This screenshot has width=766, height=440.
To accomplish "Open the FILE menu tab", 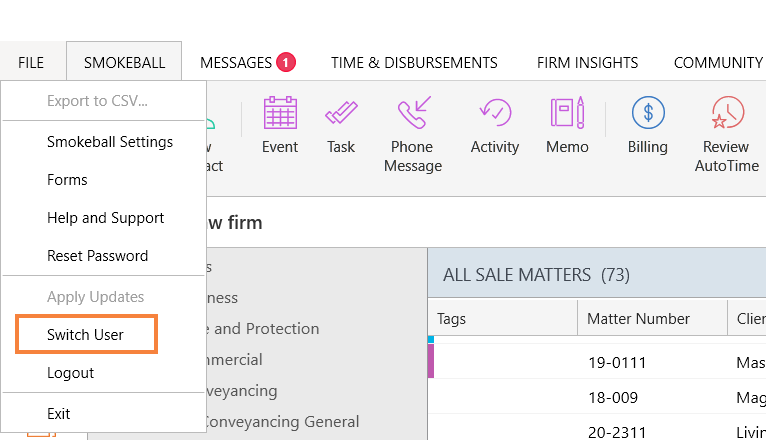I will [31, 63].
